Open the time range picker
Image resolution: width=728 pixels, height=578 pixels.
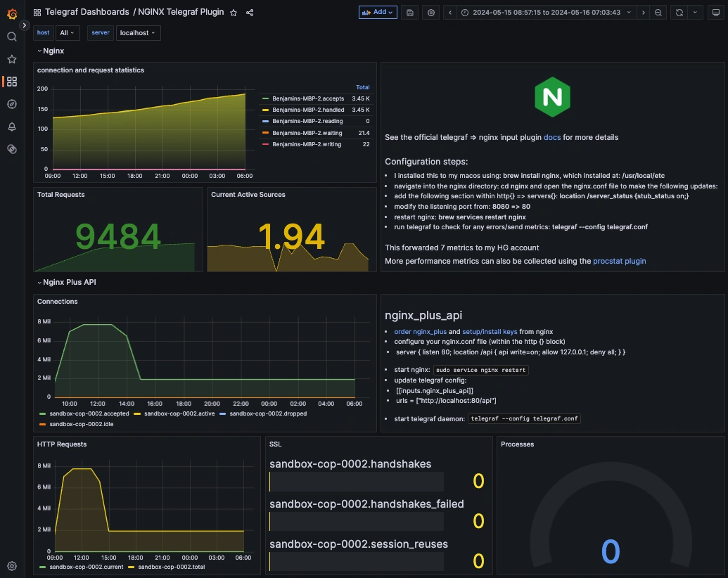(547, 13)
